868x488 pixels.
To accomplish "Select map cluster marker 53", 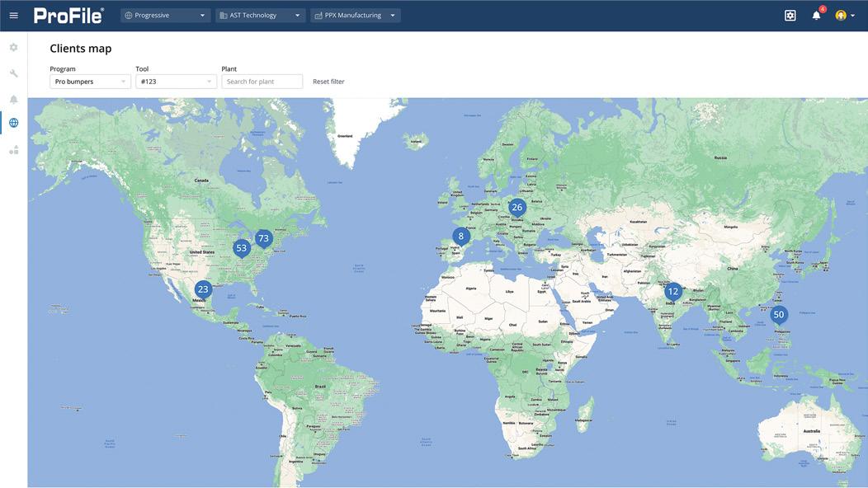I will tap(242, 248).
